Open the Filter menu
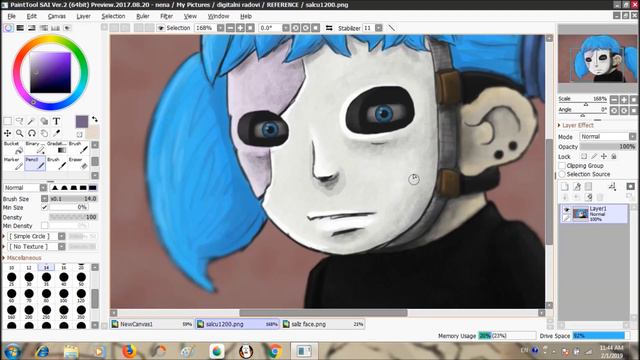The height and width of the screenshot is (360, 640). (166, 16)
